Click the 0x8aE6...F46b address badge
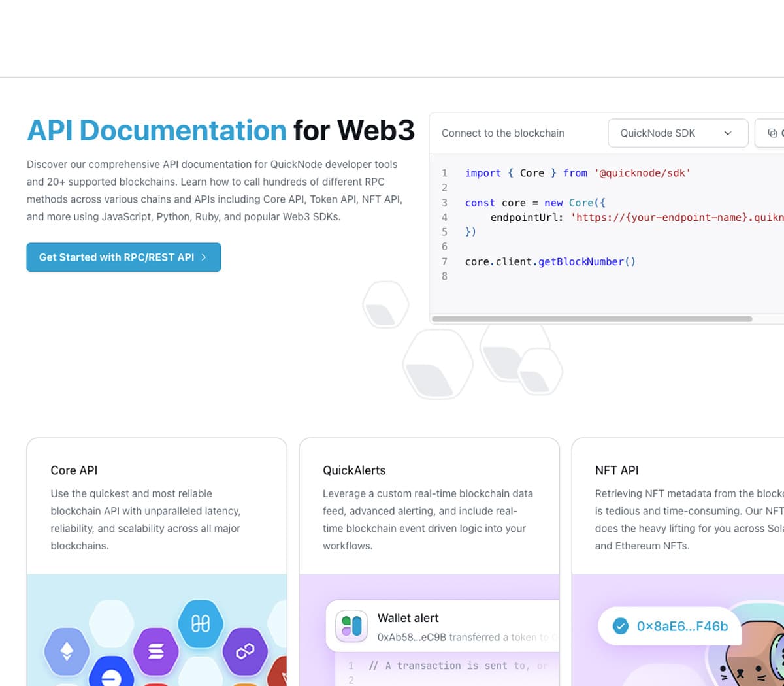 tap(670, 626)
